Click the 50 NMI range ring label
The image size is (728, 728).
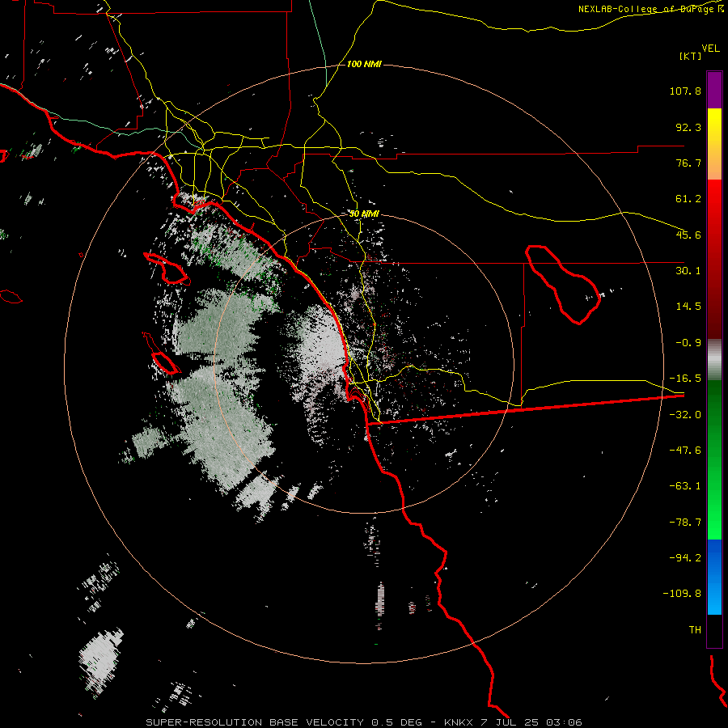point(364,214)
